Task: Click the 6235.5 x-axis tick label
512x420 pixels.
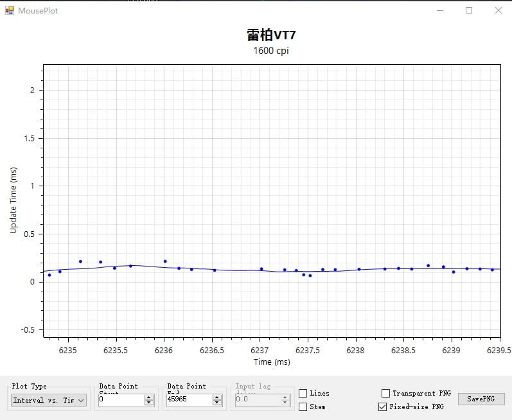Action: coord(116,350)
